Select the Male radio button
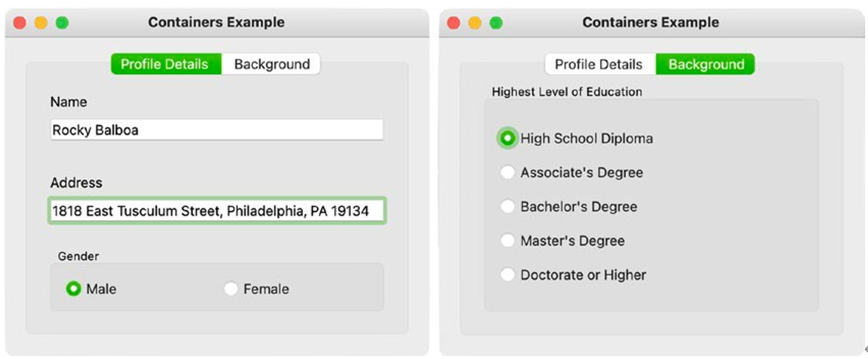Viewport: 868px width, 359px height. click(x=74, y=289)
